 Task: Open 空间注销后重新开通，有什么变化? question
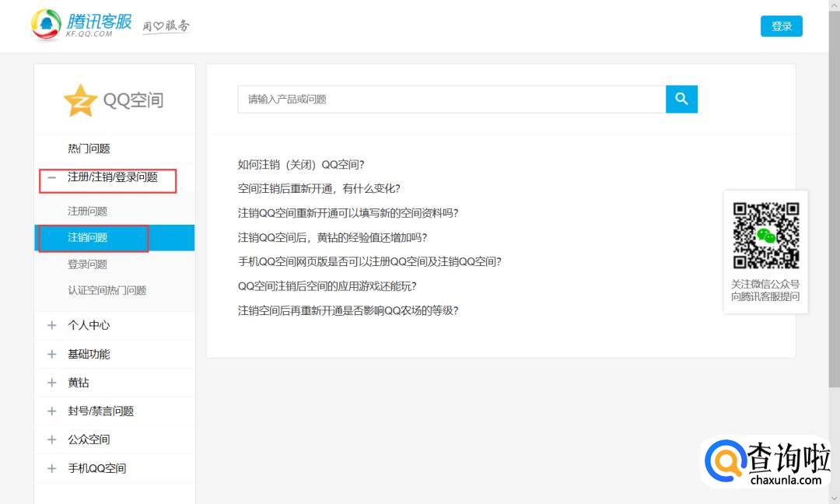[x=320, y=188]
